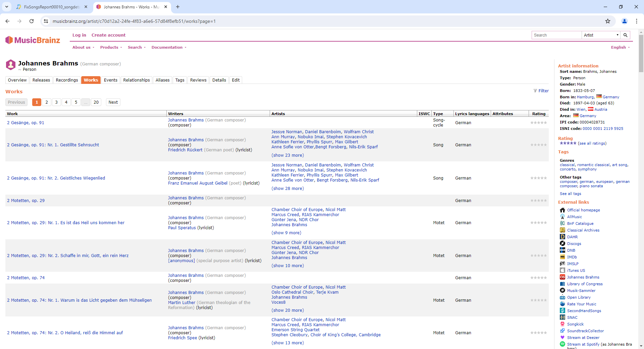
Task: Click the DAHR icon
Action: [x=562, y=237]
